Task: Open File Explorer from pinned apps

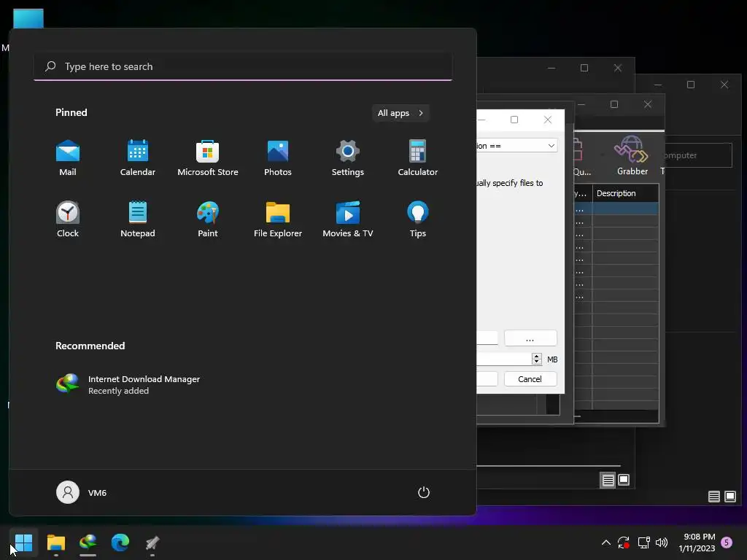Action: pos(278,219)
